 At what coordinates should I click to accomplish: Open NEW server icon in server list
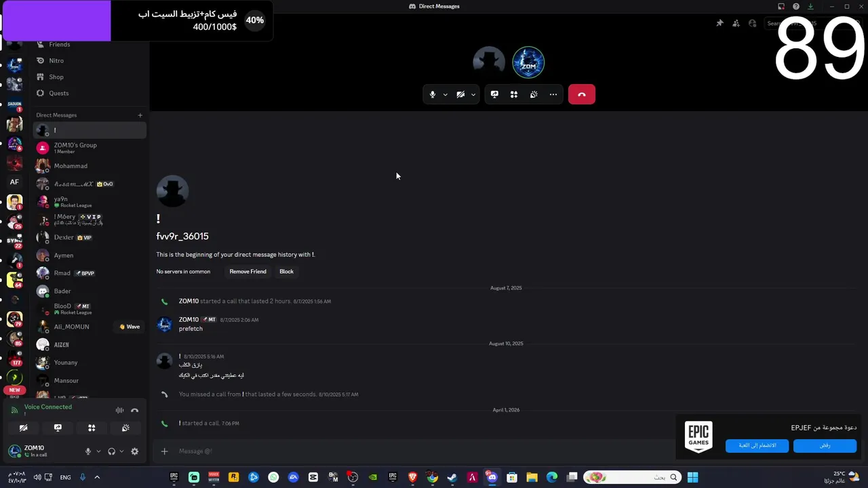(x=14, y=390)
